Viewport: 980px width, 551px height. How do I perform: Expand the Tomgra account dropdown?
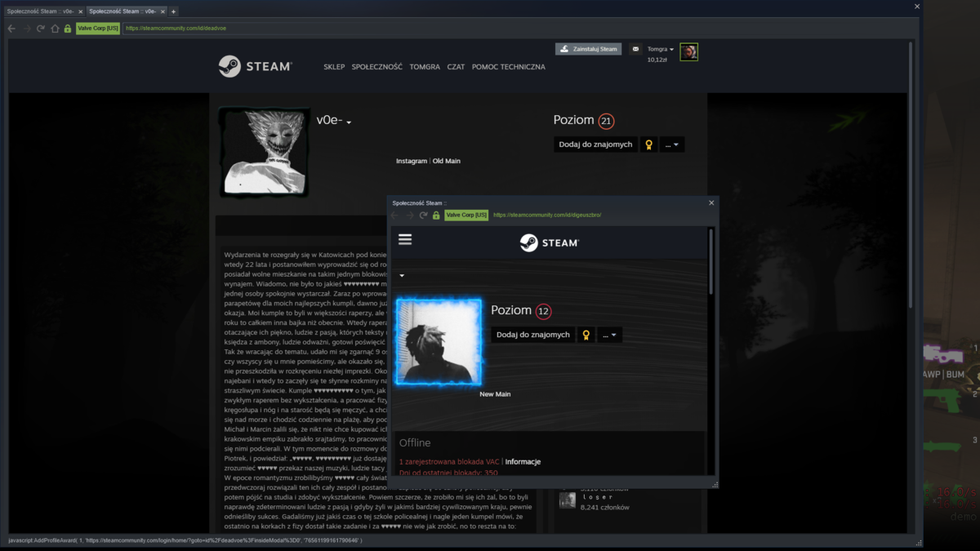click(661, 49)
